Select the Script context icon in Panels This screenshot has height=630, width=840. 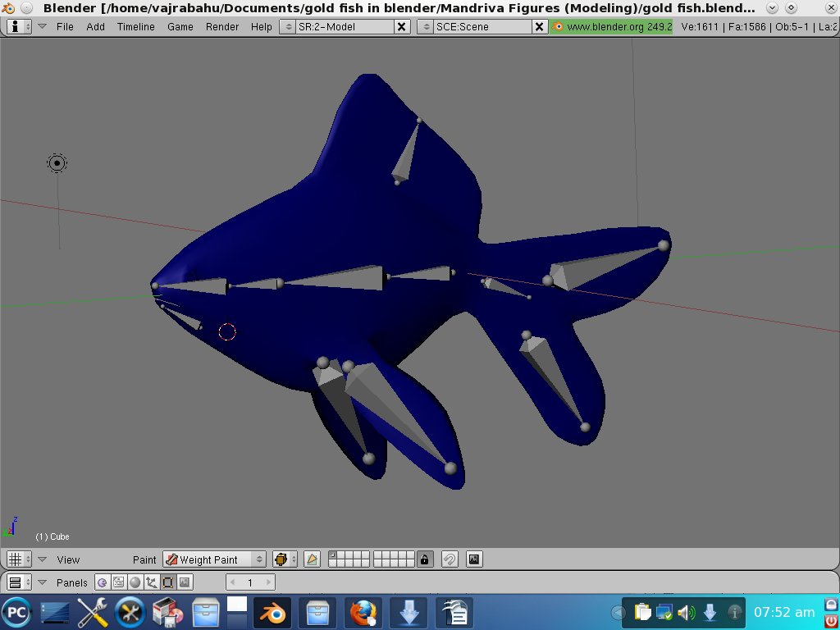(x=119, y=582)
